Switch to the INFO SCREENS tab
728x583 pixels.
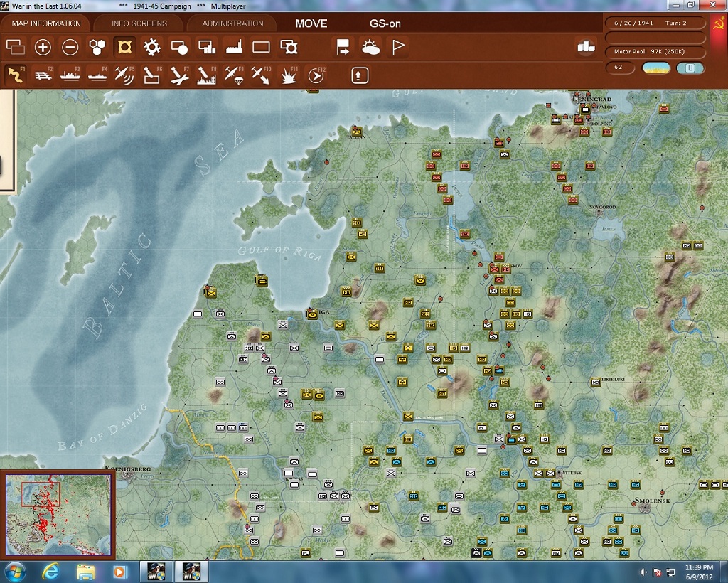pos(139,23)
